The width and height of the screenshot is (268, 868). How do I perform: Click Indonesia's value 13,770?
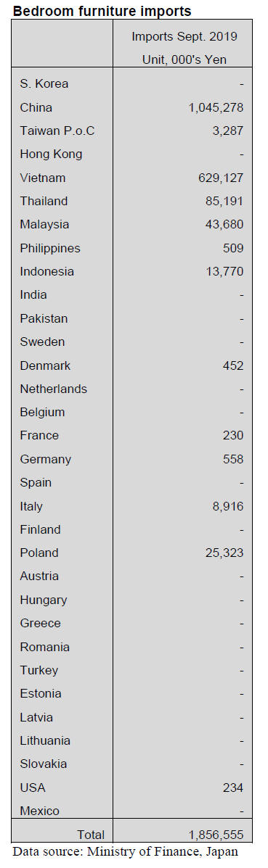pos(224,271)
